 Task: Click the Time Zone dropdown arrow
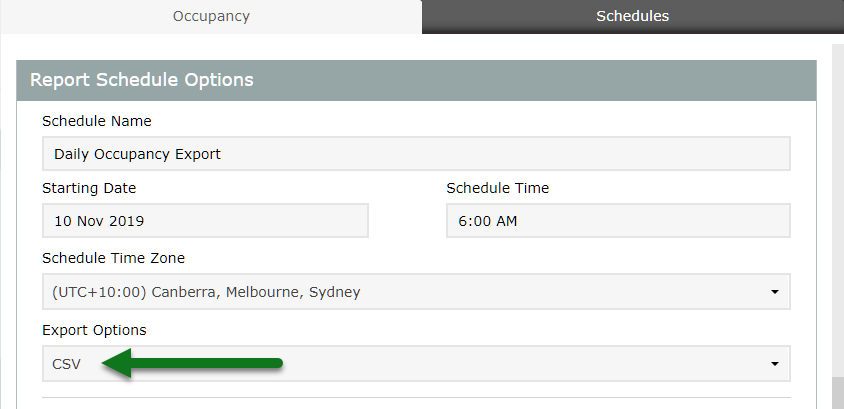tap(774, 292)
